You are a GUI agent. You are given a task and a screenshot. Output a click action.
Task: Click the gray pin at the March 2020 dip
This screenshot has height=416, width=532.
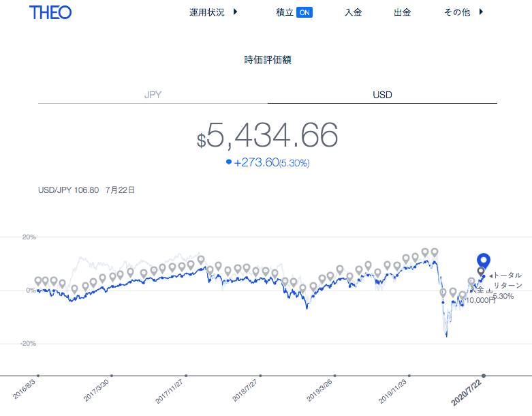[443, 293]
